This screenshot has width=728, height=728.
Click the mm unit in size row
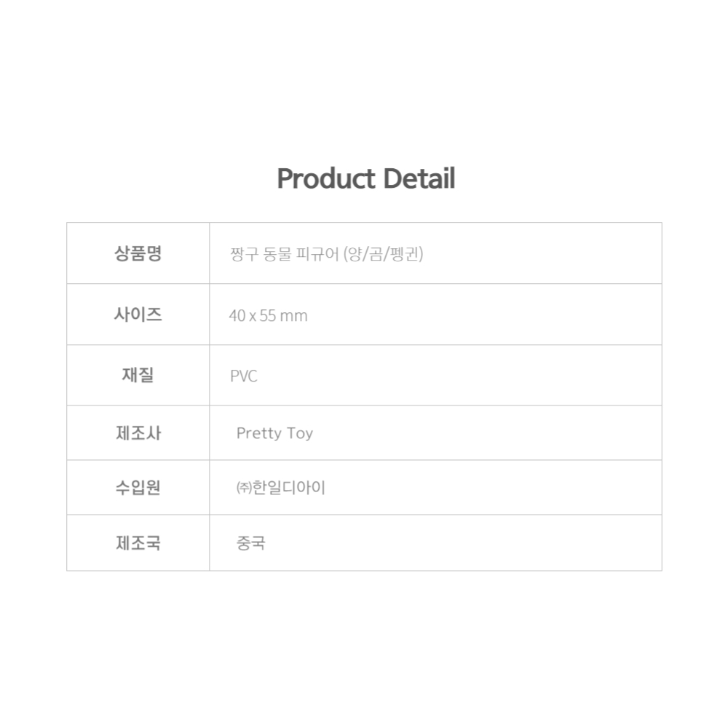point(293,316)
